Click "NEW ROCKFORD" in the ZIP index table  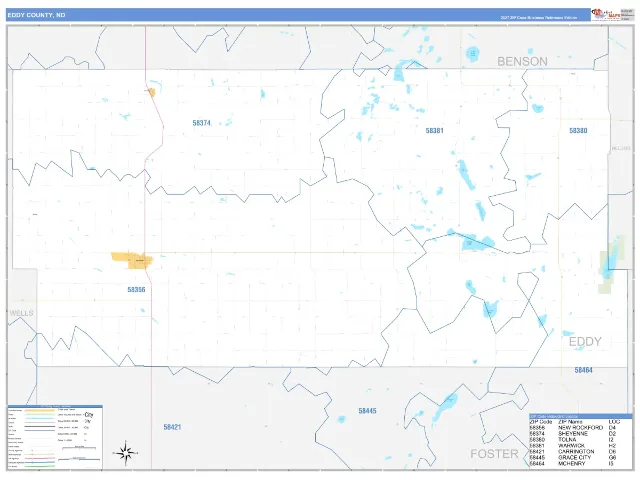pos(580,428)
